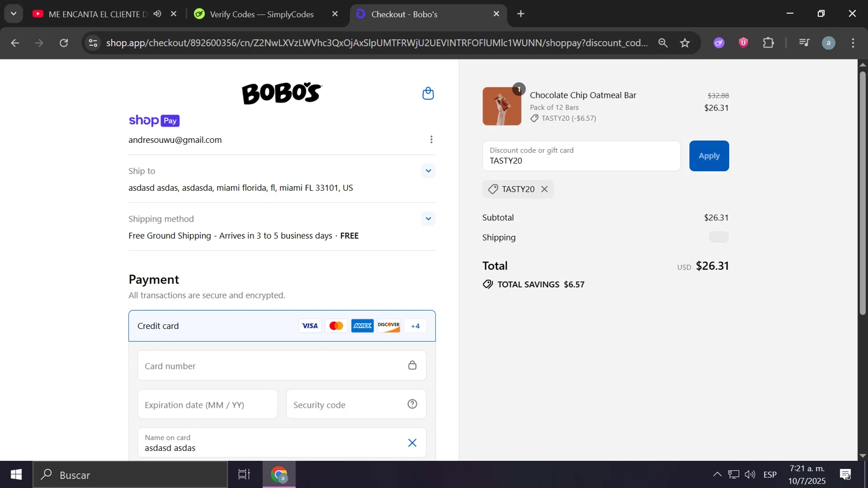Image resolution: width=868 pixels, height=488 pixels.
Task: Open the notifications center icon
Action: click(845, 475)
